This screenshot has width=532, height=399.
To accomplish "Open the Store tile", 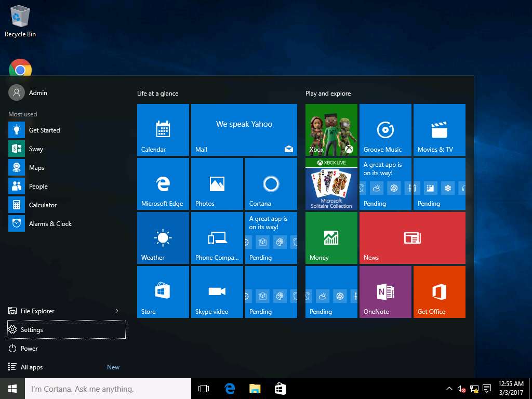I will point(163,292).
